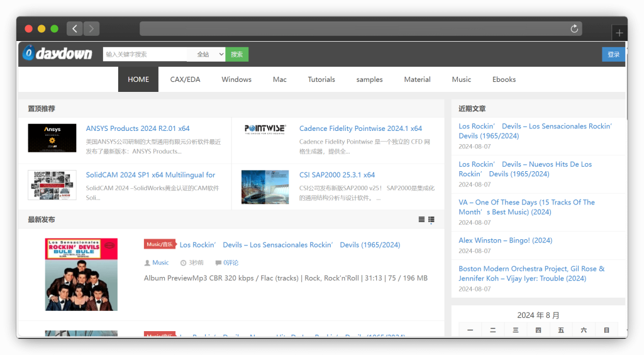The width and height of the screenshot is (644, 355).
Task: Reload the page with the refresh icon
Action: click(574, 29)
